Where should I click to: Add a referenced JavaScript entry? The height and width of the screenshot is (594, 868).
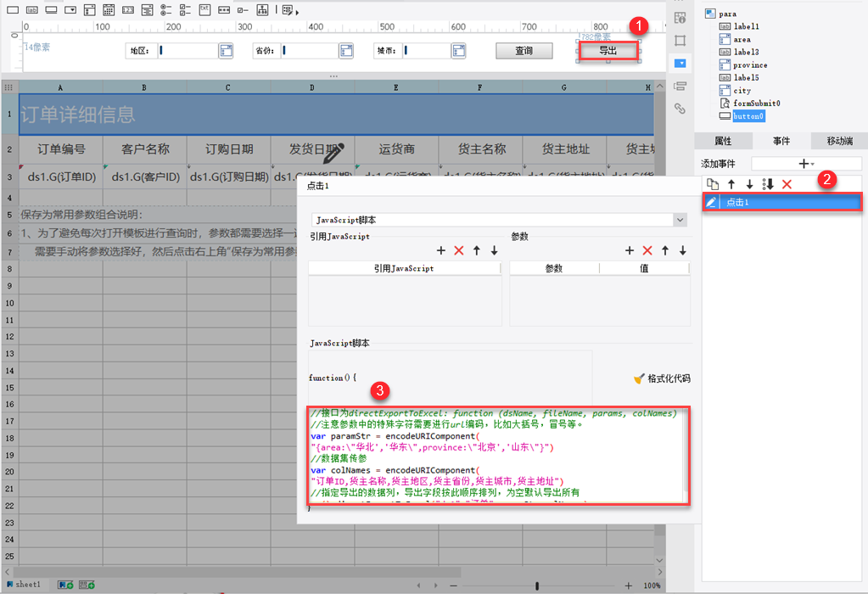click(x=440, y=251)
